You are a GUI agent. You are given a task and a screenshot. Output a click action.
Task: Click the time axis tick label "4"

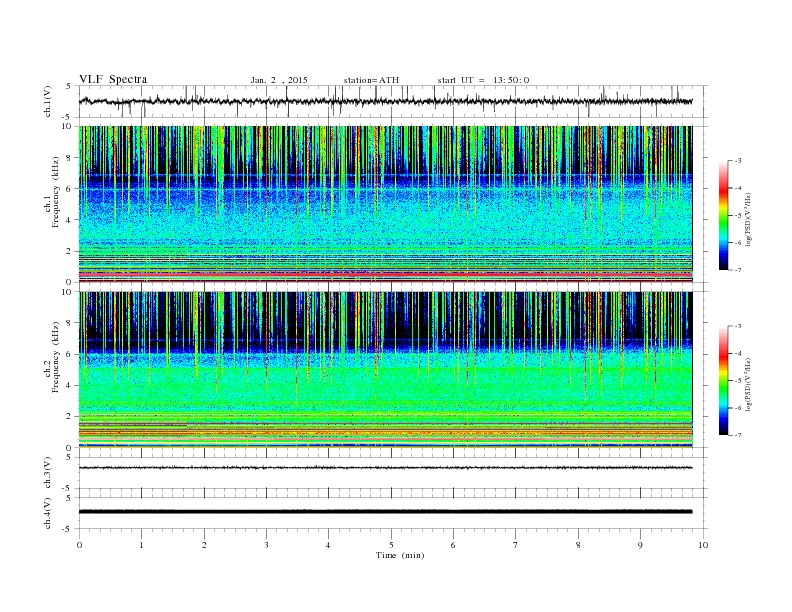(x=328, y=545)
